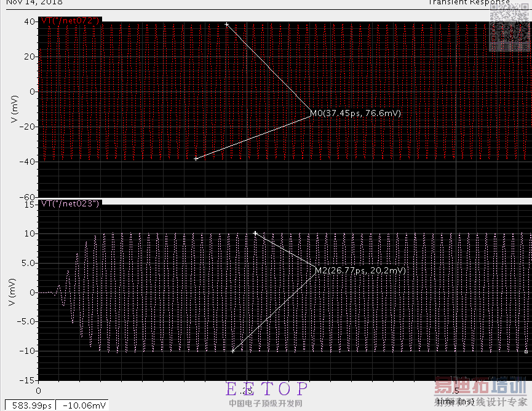Click the -10.06mV voltage readout field
This screenshot has width=532, height=411.
coord(82,405)
